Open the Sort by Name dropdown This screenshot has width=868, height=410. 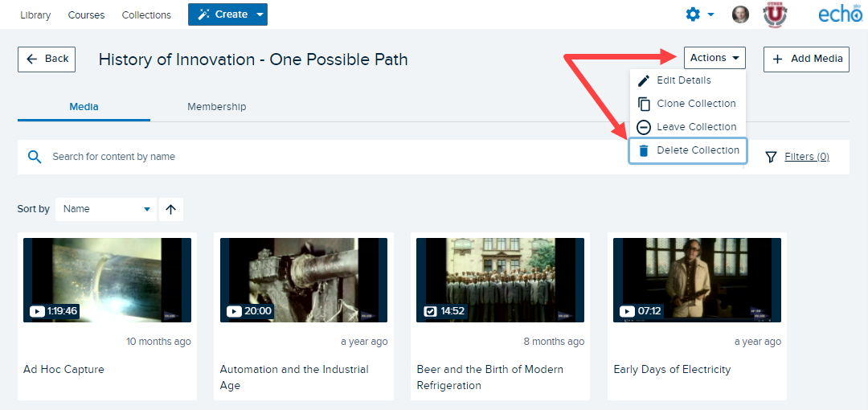[106, 210]
